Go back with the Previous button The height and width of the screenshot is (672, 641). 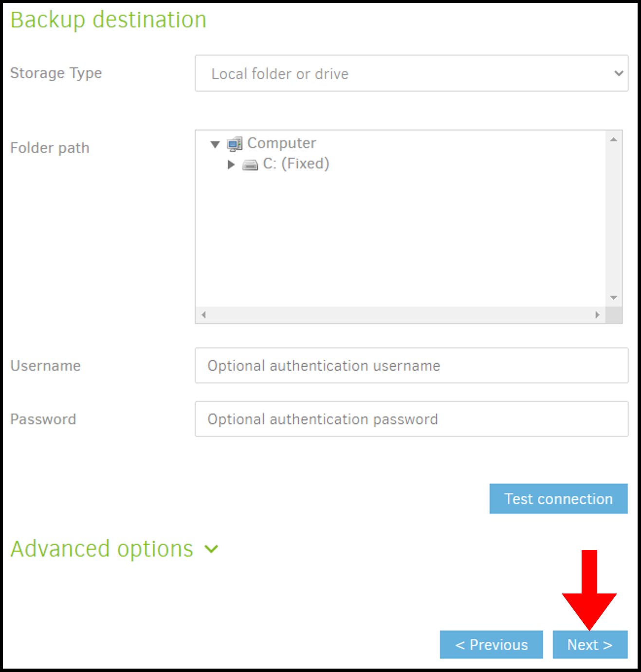[x=491, y=645]
